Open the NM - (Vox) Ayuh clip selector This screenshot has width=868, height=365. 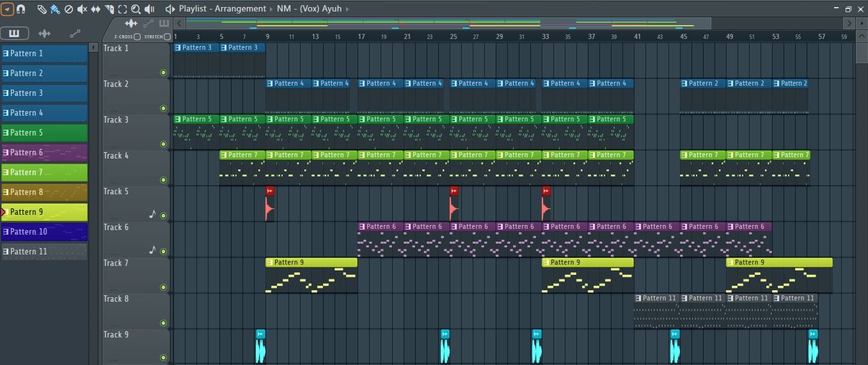click(310, 9)
